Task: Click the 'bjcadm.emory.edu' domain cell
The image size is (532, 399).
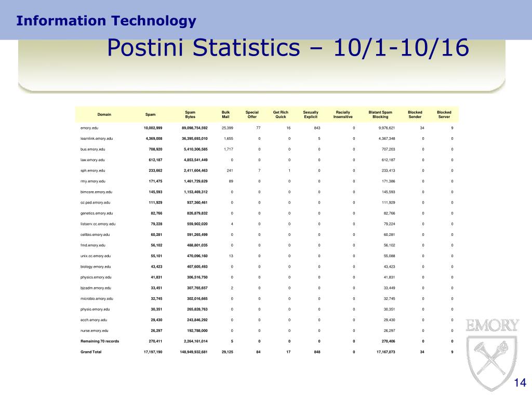Action: point(96,288)
